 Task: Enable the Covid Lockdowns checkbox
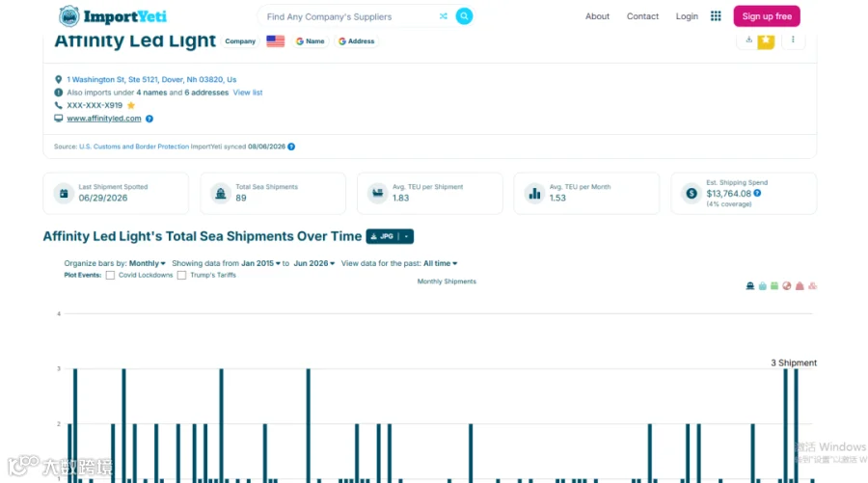coord(110,275)
